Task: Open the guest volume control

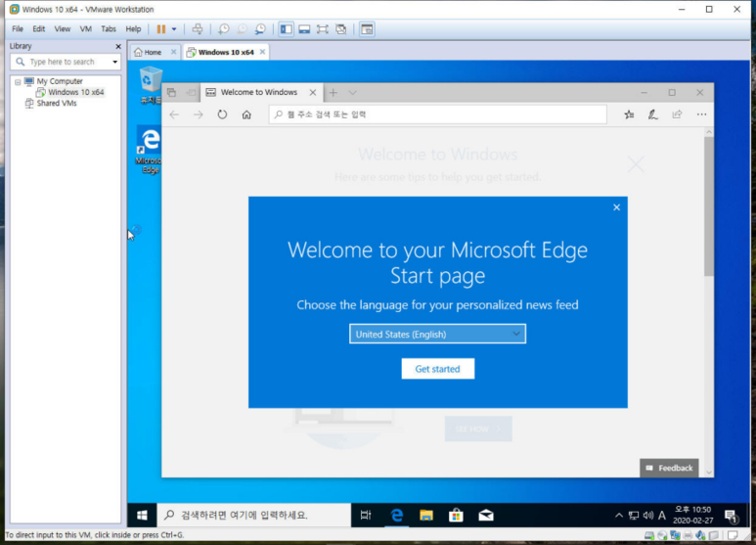Action: 648,516
